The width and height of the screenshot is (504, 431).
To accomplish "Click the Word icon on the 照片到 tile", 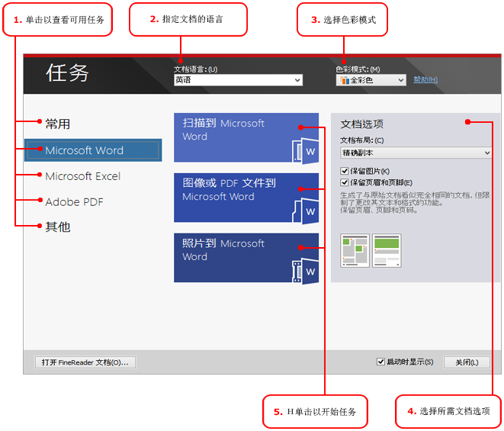I will [306, 271].
